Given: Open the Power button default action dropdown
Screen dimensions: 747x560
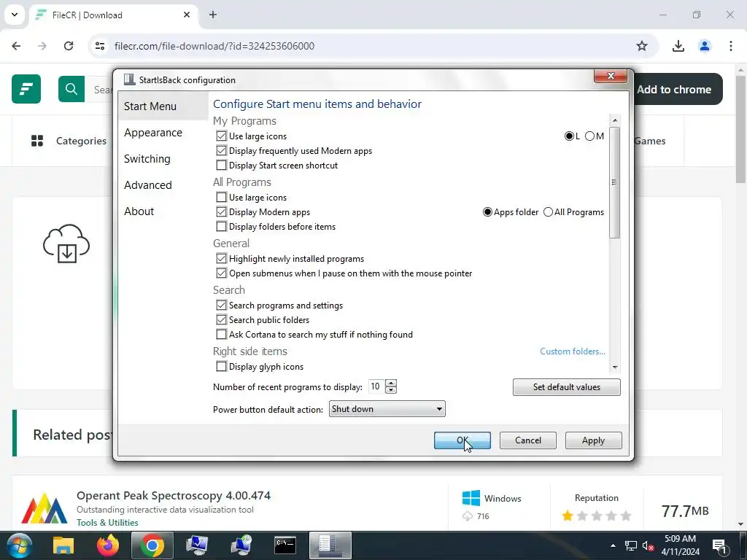Looking at the screenshot, I should [387, 409].
